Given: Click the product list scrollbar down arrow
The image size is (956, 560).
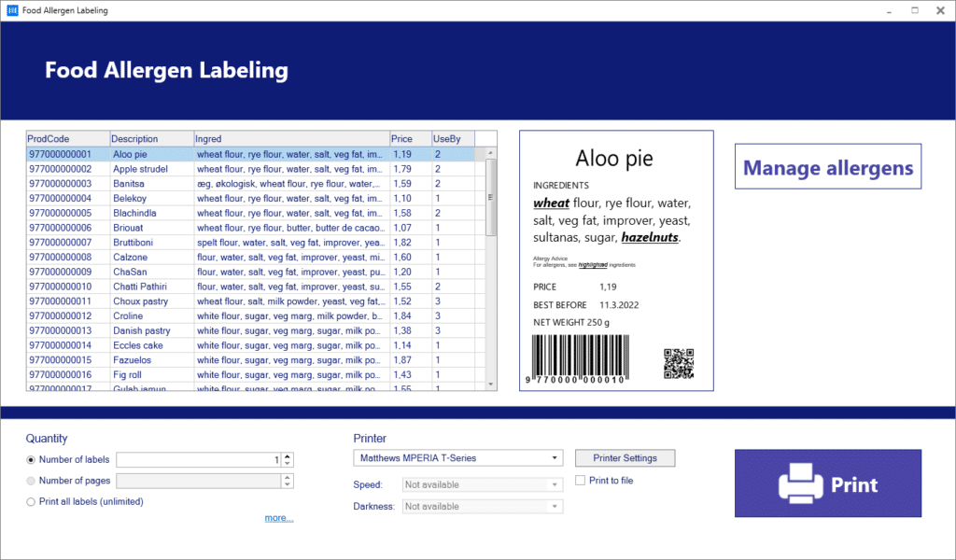Looking at the screenshot, I should point(491,385).
